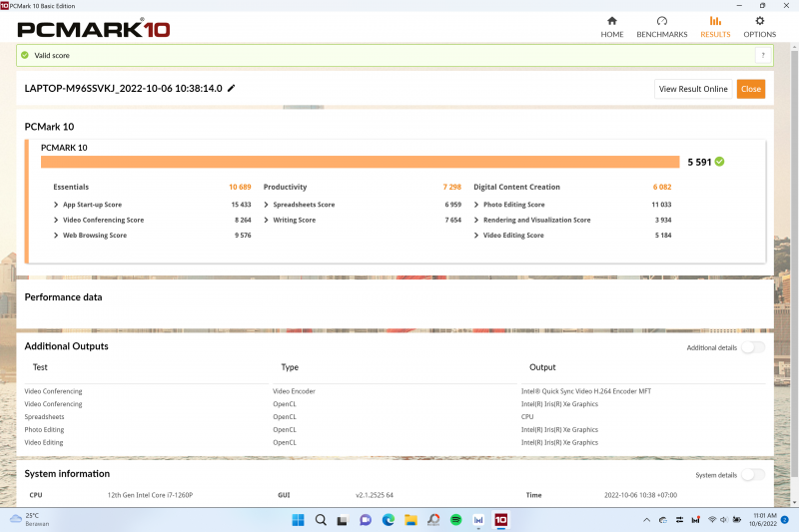Click the PCMark 10 logo
This screenshot has height=532, width=799.
point(94,29)
